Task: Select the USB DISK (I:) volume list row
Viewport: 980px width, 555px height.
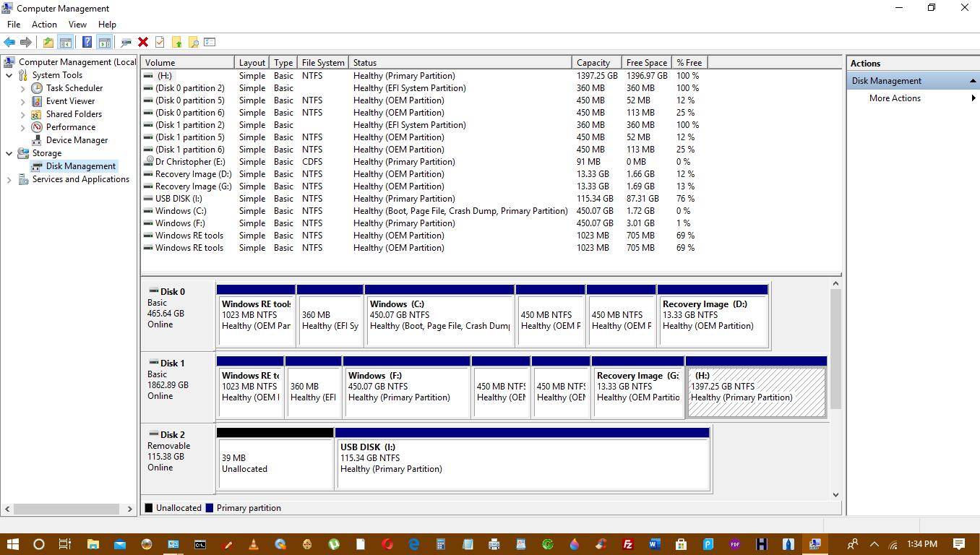Action: [x=423, y=199]
